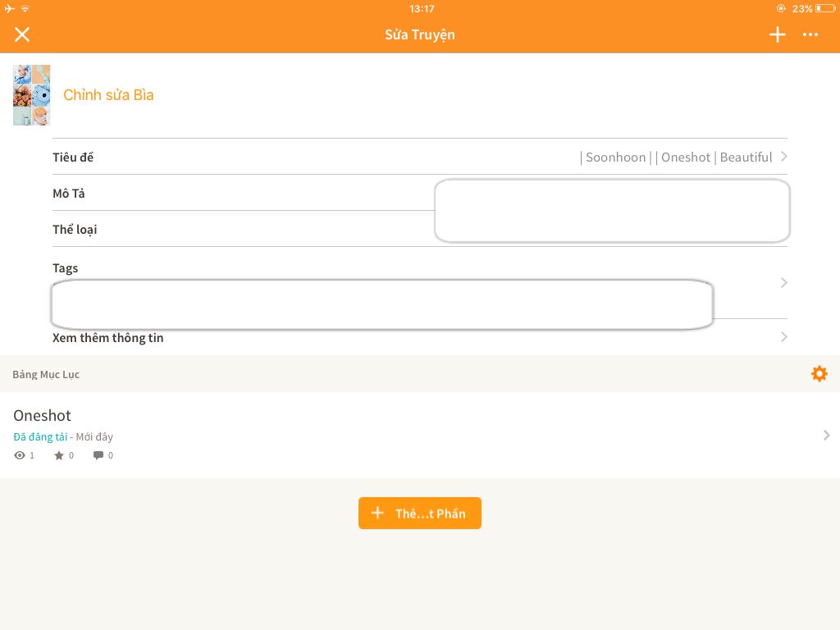Tap the comment bubble icon on Oneshot
This screenshot has width=840, height=630.
pos(98,455)
